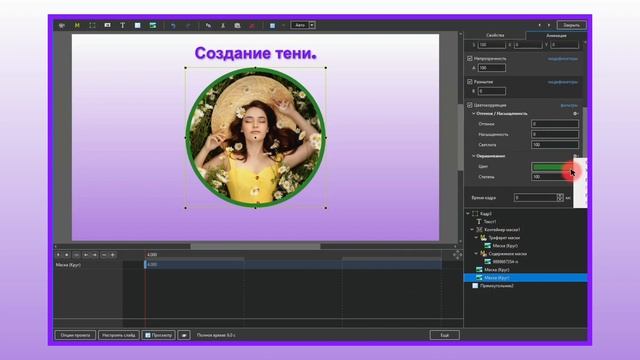Click the first icon at toolbar's left edge
The width and height of the screenshot is (640, 360).
62,25
